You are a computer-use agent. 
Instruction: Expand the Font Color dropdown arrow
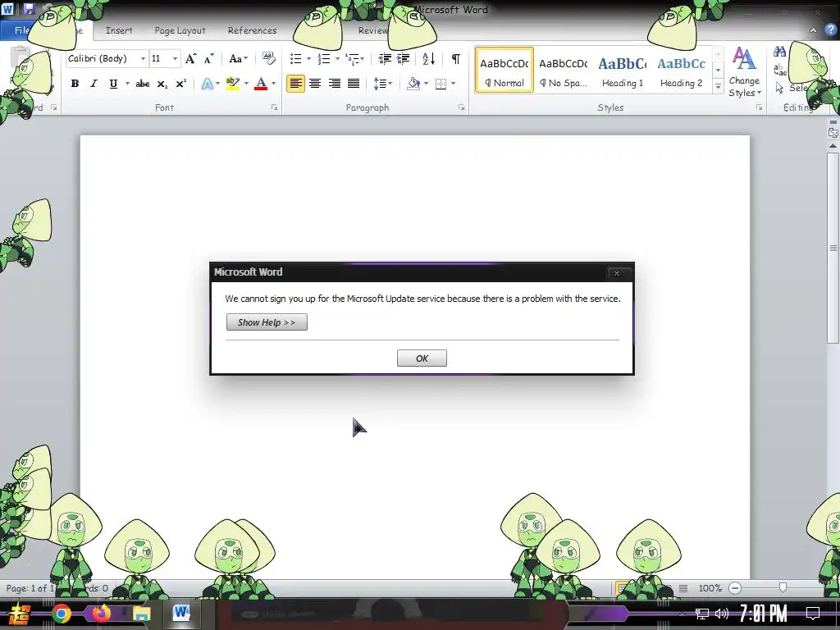[274, 84]
